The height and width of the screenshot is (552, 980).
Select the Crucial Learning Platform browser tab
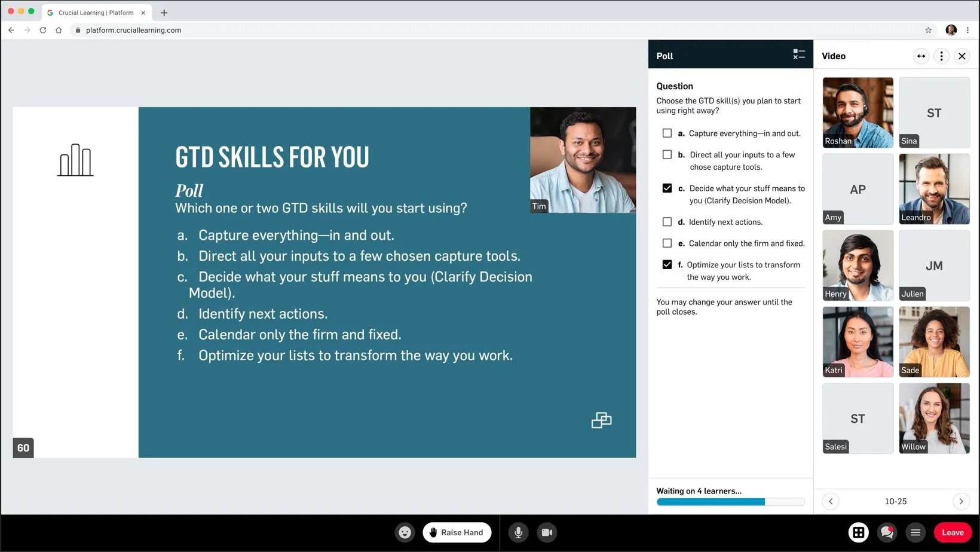pos(96,13)
